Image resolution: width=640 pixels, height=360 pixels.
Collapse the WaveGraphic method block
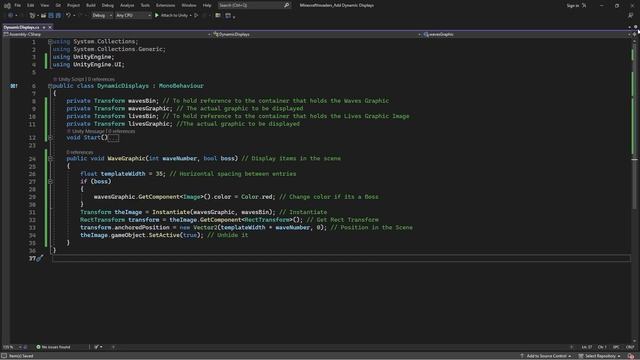click(x=50, y=158)
